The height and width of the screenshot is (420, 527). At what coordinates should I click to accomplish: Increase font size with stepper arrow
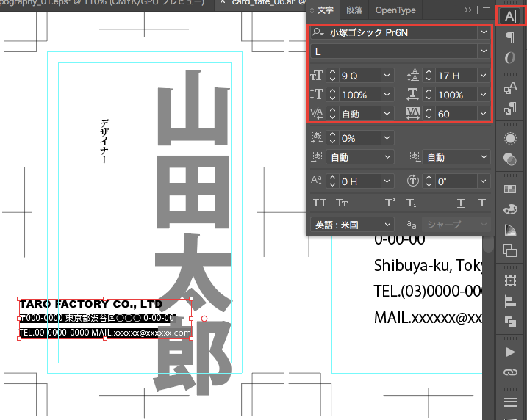332,72
